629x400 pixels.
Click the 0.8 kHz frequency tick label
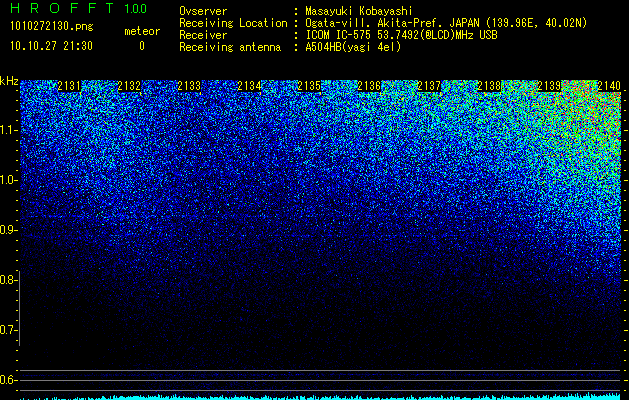pyautogui.click(x=7, y=280)
